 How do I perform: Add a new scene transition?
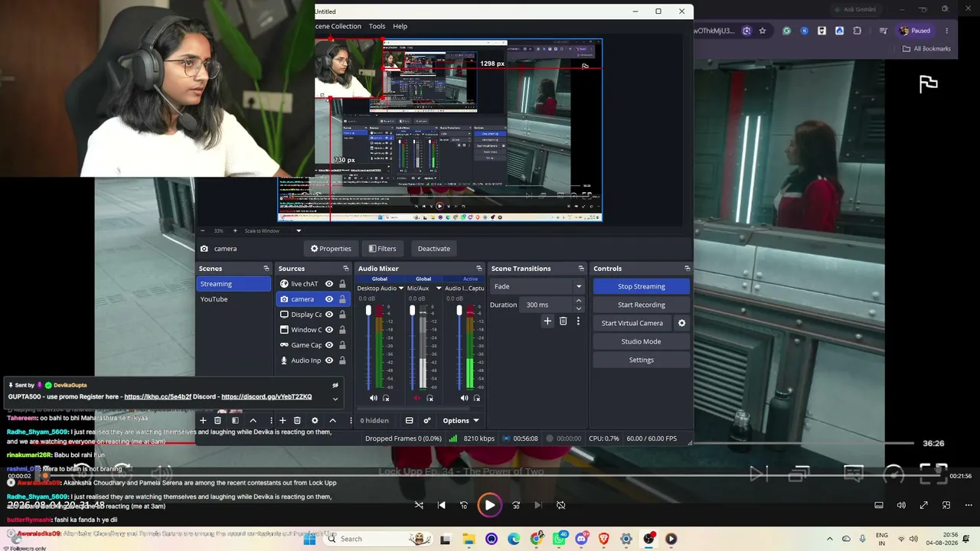[x=547, y=321]
